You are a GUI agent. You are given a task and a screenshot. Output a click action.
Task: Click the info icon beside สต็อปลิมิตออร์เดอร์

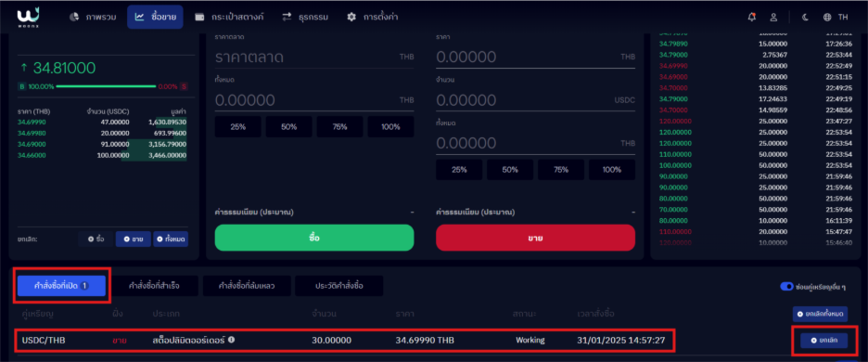tap(232, 340)
